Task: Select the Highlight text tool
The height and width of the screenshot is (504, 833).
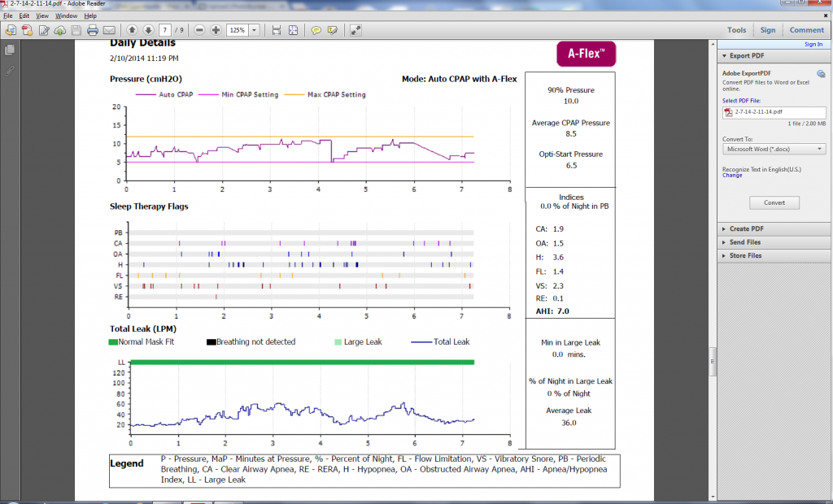Action: pos(333,30)
